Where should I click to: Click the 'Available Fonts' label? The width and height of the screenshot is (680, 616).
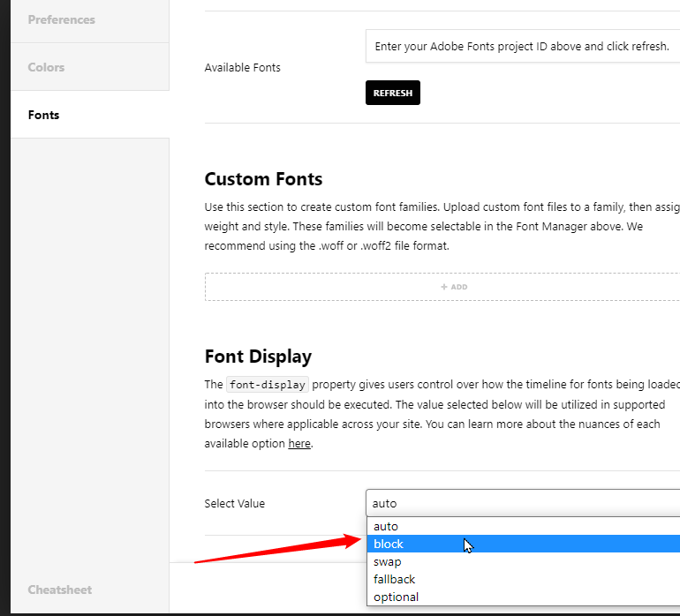point(243,68)
